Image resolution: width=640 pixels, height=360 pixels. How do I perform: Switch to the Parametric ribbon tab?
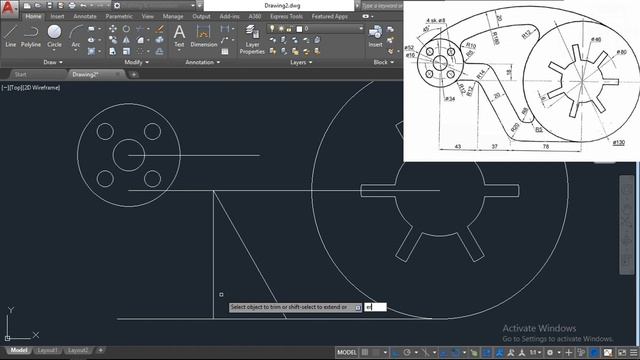coord(119,16)
